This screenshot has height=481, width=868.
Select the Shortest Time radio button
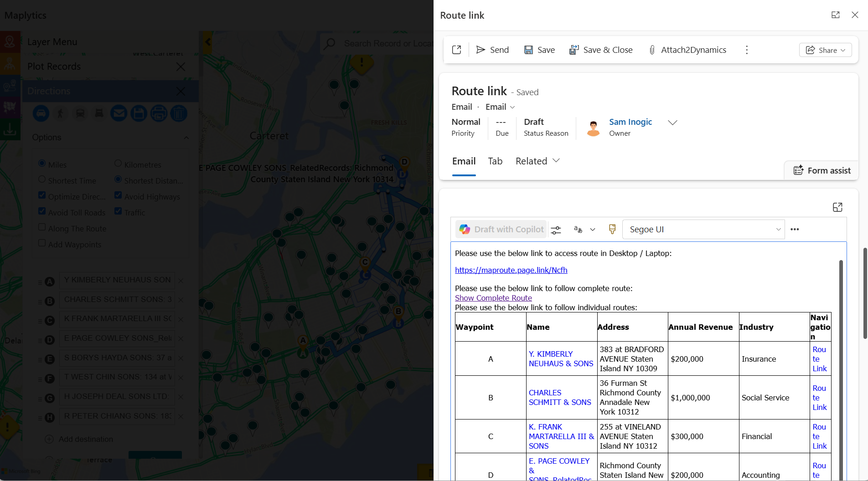tap(42, 179)
